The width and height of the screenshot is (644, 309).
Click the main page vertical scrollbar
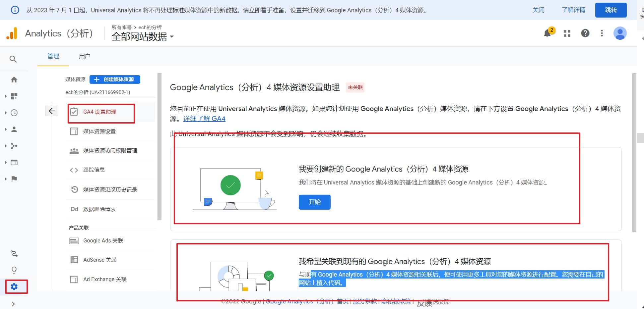coord(634,152)
